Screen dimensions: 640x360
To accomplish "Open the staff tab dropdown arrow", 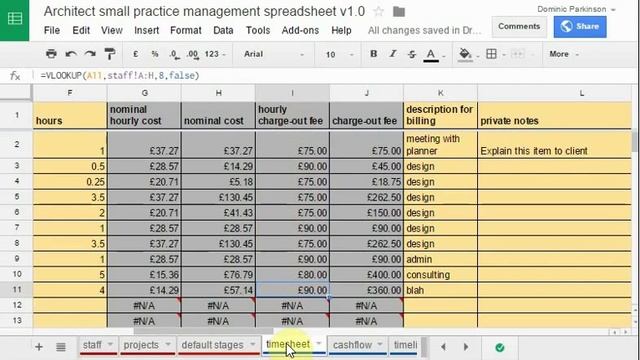I will 110,344.
